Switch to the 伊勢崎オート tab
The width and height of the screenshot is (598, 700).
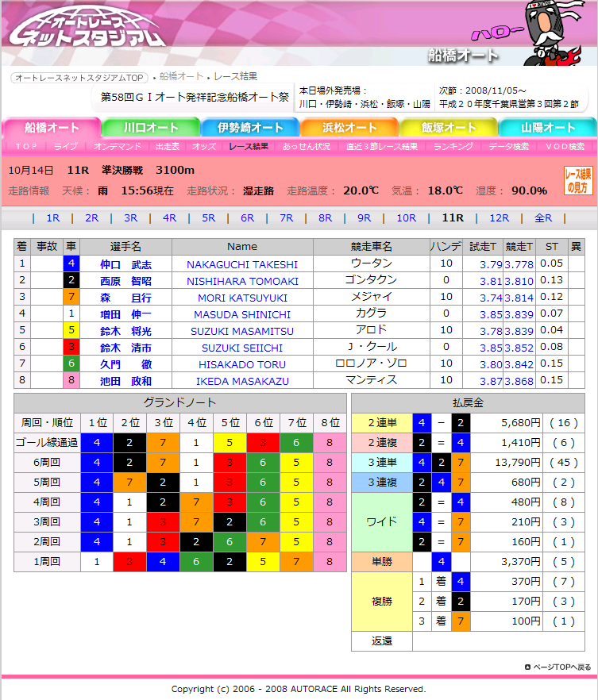(x=250, y=128)
